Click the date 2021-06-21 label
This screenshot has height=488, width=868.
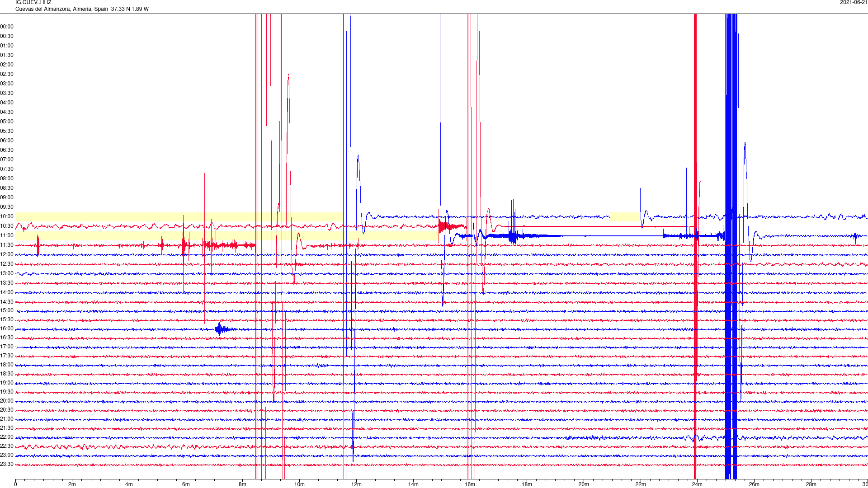click(x=854, y=3)
